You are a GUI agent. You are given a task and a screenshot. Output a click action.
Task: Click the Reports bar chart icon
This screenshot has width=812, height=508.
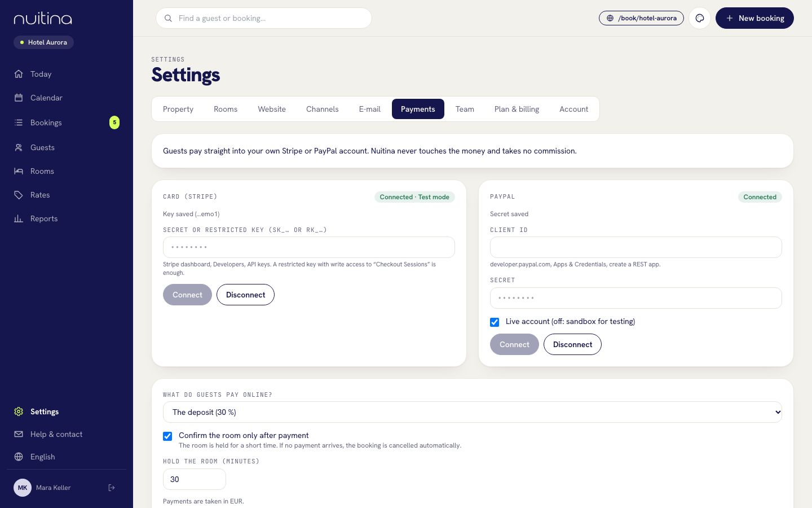pyautogui.click(x=19, y=218)
